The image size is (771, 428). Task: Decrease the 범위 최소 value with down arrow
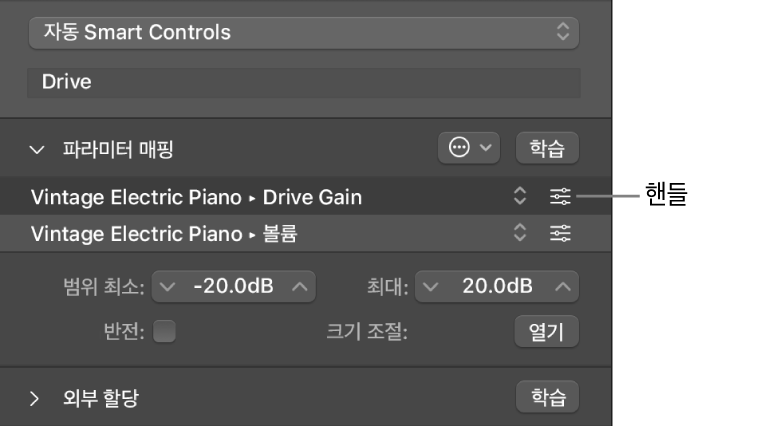(168, 288)
